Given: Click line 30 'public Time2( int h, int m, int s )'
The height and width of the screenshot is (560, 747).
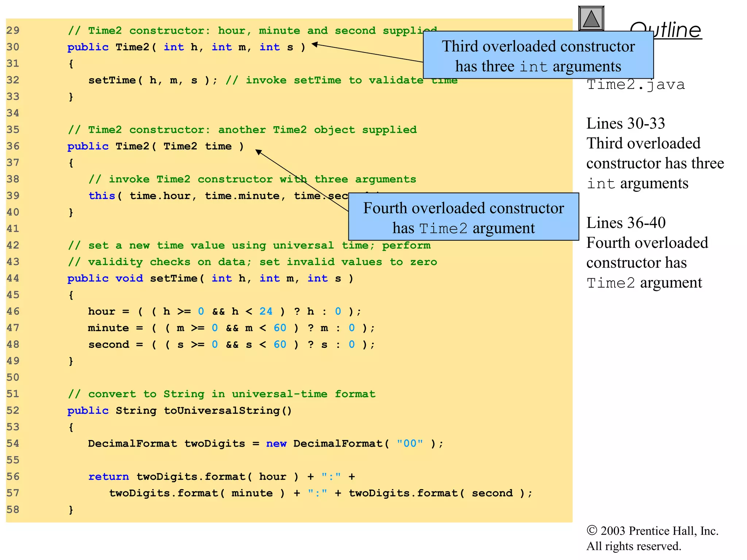Looking at the screenshot, I should 186,47.
